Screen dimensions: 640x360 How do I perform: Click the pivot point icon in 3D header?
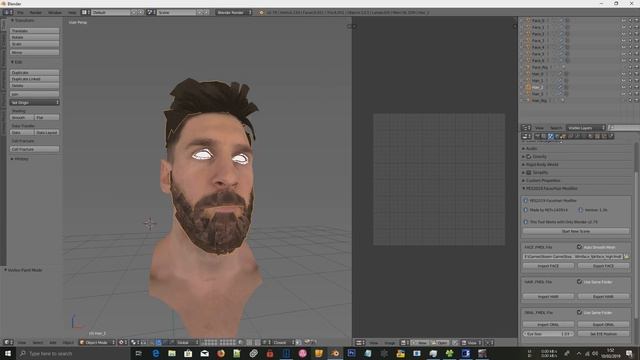pos(136,342)
